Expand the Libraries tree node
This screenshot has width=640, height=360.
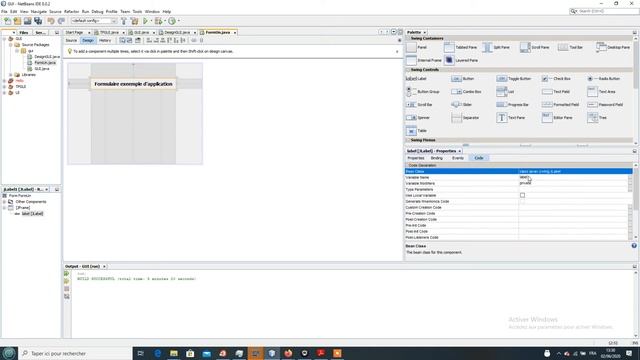tap(11, 75)
